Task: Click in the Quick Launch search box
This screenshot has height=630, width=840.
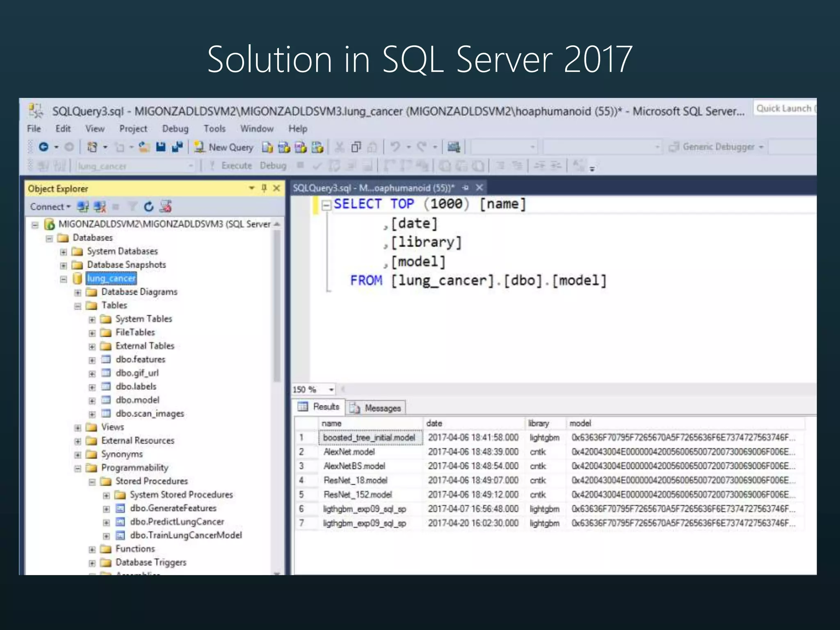Action: (785, 108)
